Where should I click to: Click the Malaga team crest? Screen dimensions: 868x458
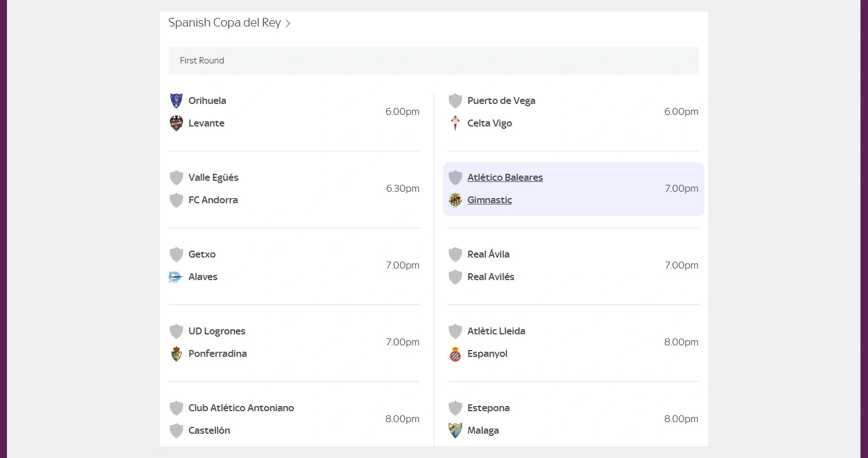(455, 430)
